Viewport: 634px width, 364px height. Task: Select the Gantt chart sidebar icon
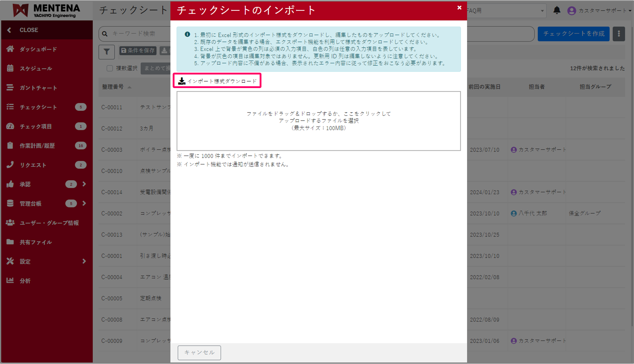tap(38, 87)
